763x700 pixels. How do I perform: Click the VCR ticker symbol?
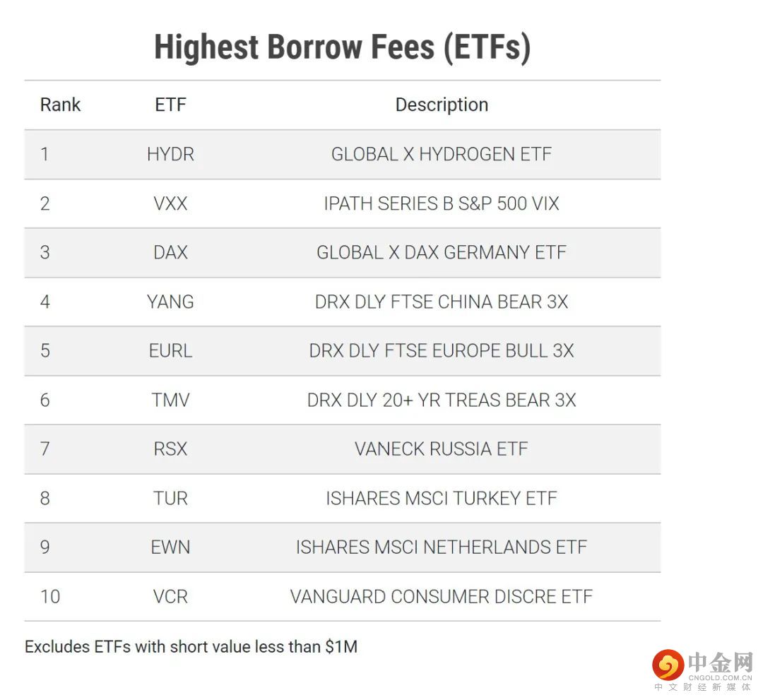click(x=170, y=597)
